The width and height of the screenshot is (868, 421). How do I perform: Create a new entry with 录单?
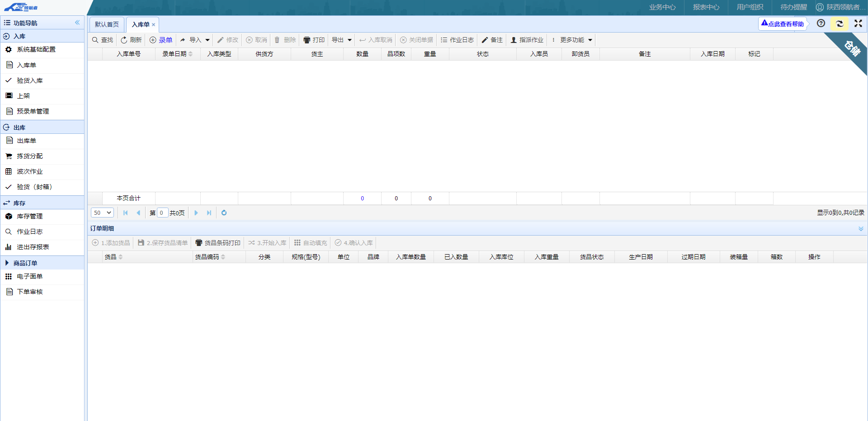[x=161, y=40]
